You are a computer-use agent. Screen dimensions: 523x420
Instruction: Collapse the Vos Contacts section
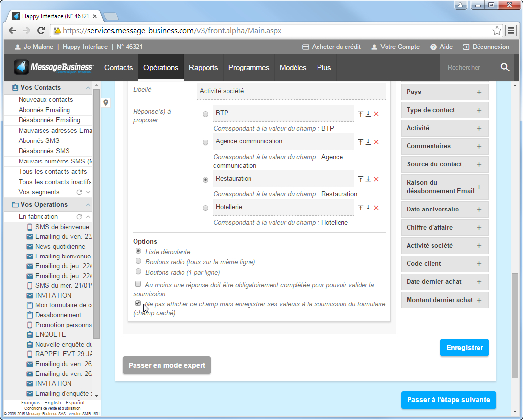[88, 88]
